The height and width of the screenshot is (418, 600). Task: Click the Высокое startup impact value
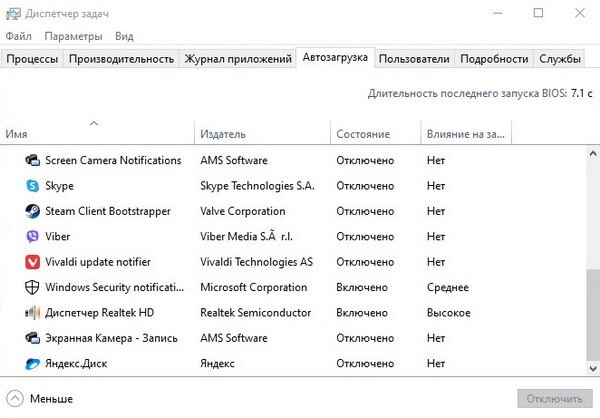[449, 313]
